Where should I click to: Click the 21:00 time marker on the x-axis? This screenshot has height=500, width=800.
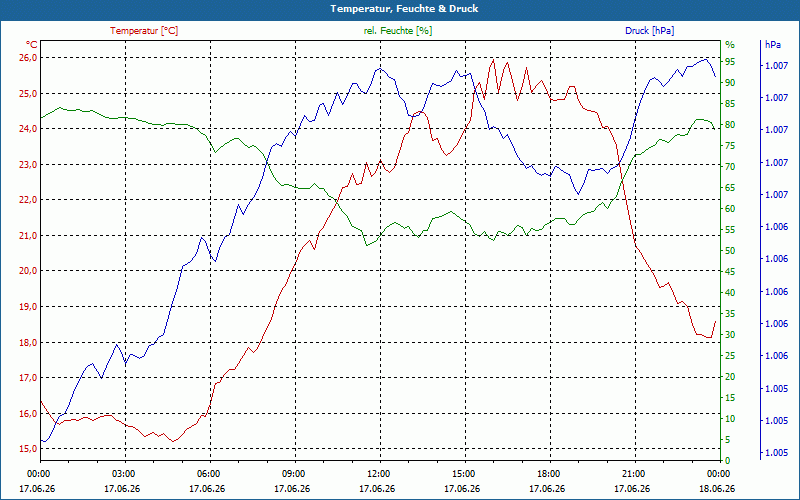[x=632, y=473]
